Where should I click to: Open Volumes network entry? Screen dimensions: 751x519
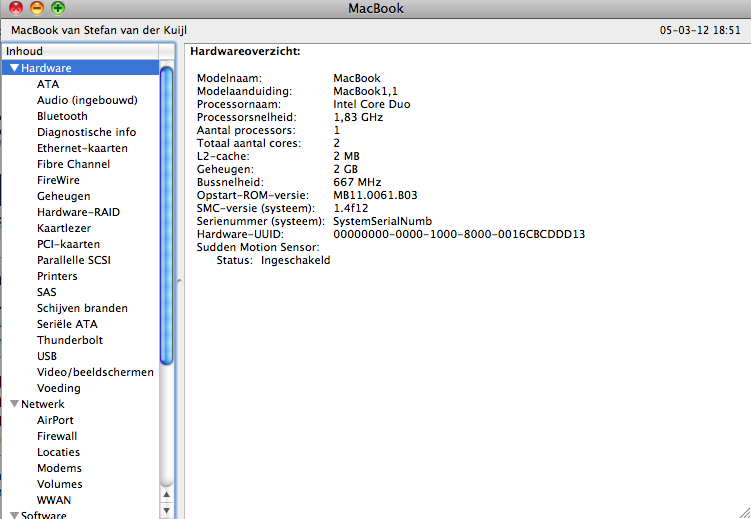(59, 485)
